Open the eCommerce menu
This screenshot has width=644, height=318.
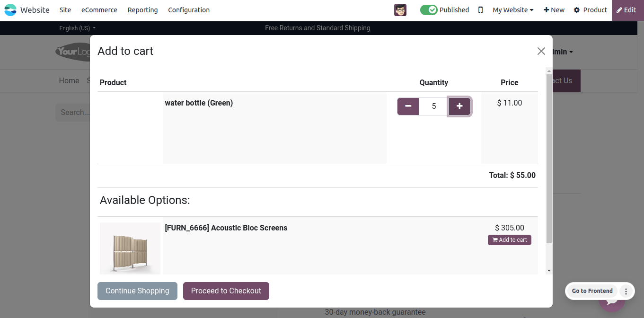click(99, 10)
